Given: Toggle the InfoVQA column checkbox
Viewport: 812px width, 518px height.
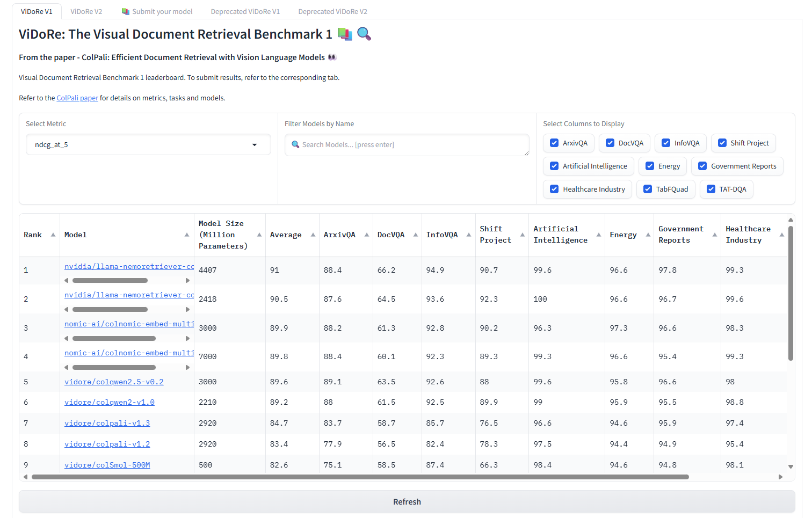Looking at the screenshot, I should (666, 143).
